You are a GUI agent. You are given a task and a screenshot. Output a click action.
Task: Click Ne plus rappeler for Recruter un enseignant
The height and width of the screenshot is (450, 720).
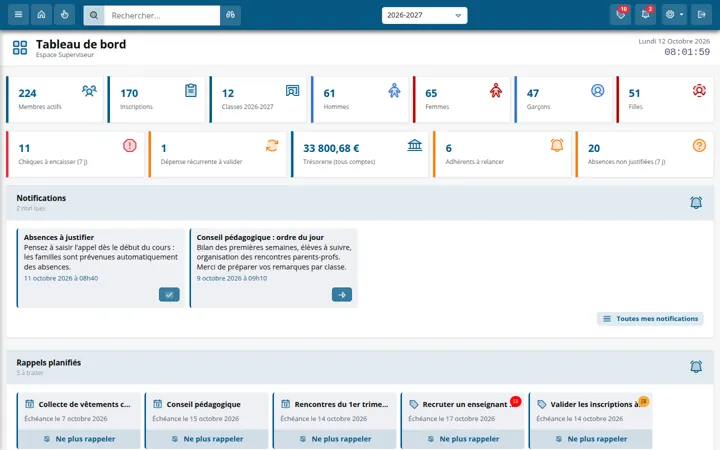(463, 439)
